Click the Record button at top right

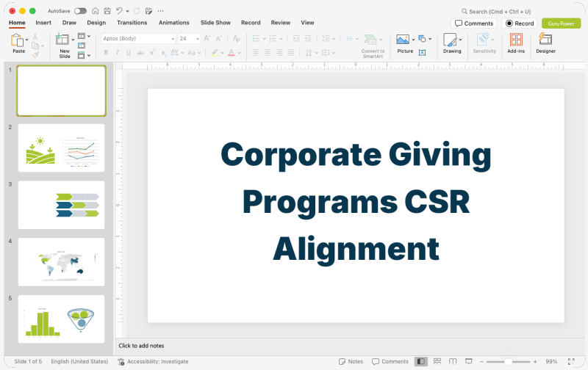[520, 23]
